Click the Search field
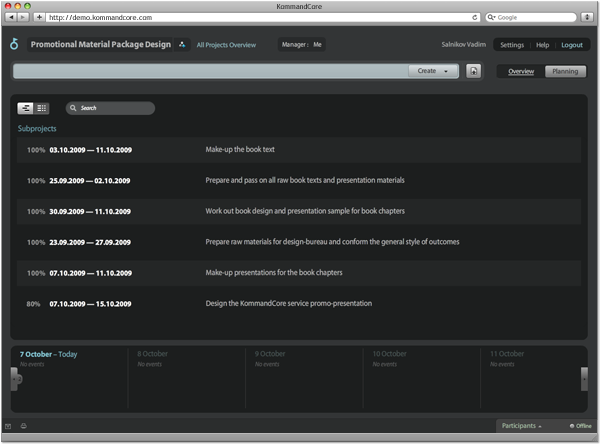 point(110,108)
